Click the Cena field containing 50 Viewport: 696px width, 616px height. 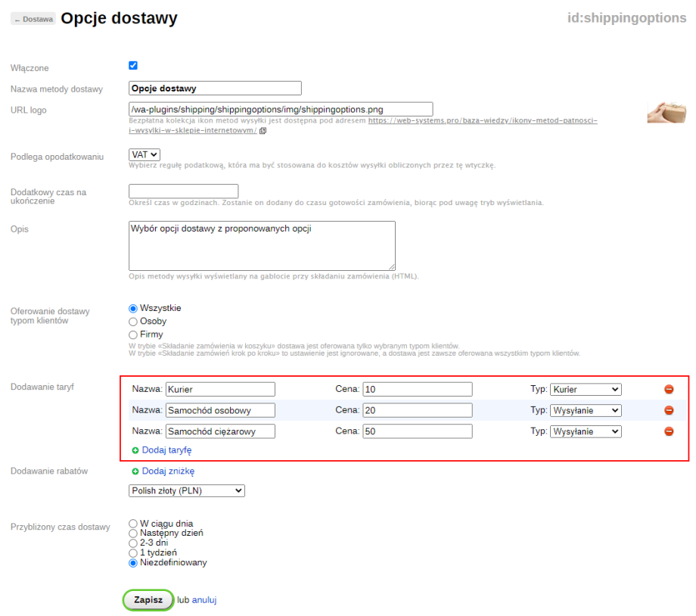click(x=417, y=431)
